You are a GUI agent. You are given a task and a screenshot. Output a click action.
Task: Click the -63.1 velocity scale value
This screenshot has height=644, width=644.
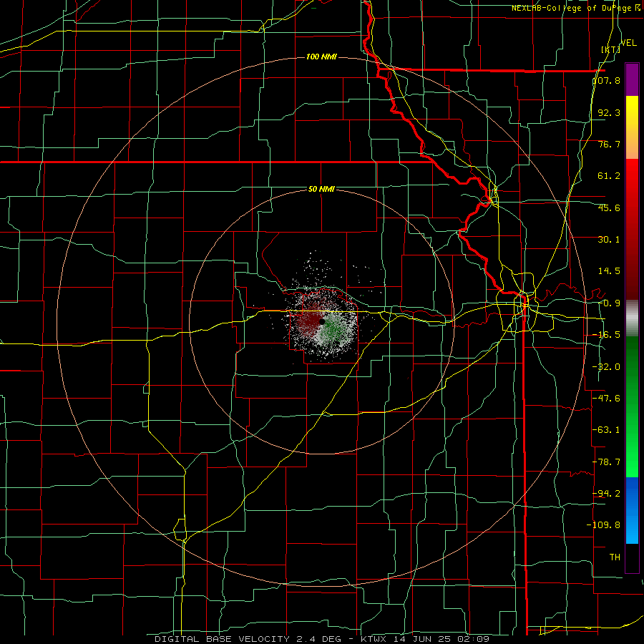(x=606, y=430)
